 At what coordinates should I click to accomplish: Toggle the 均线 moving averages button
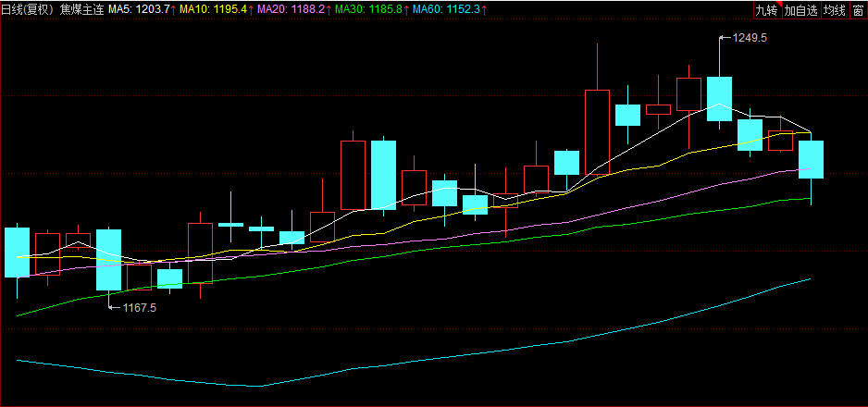tap(835, 10)
